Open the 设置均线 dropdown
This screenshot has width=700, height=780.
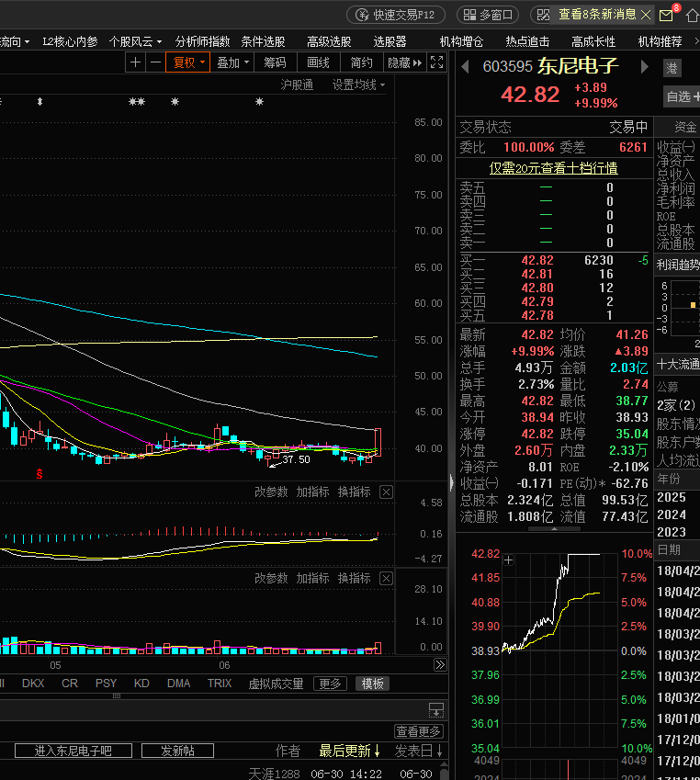[x=358, y=85]
